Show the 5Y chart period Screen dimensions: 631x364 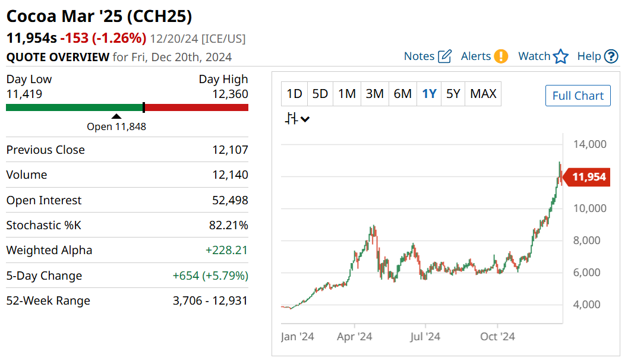453,94
